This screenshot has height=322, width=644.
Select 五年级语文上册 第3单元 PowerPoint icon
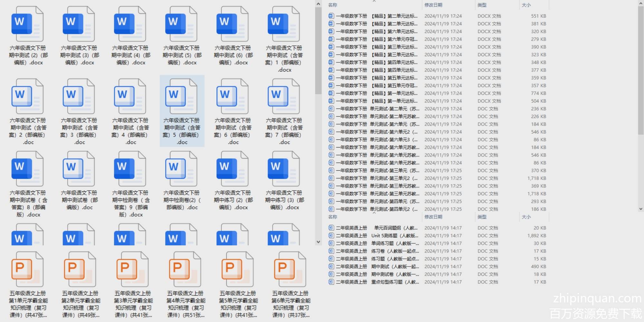click(132, 270)
